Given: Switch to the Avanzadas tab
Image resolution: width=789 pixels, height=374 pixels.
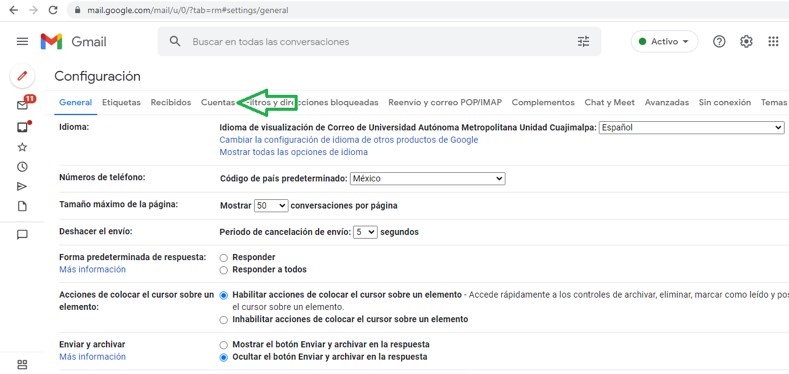Looking at the screenshot, I should (x=667, y=102).
